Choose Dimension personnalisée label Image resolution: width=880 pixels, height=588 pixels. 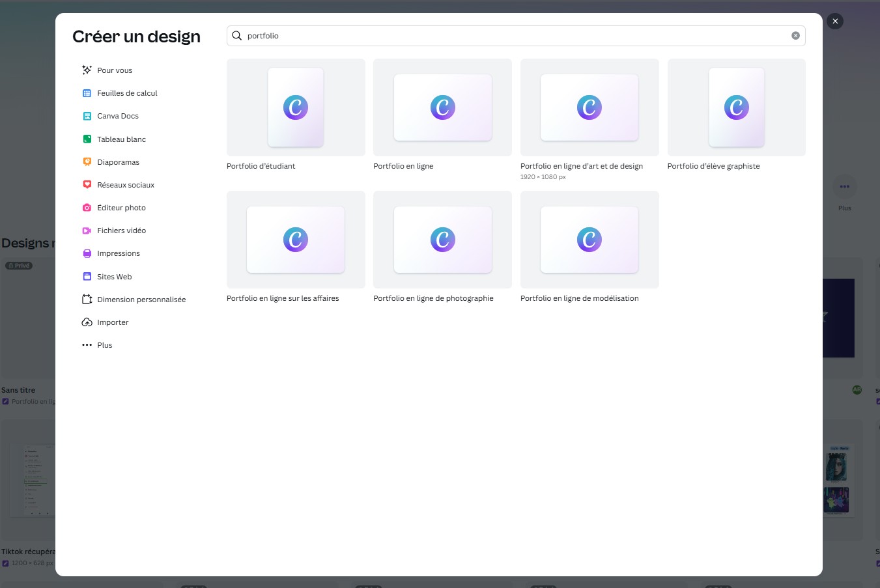point(141,300)
